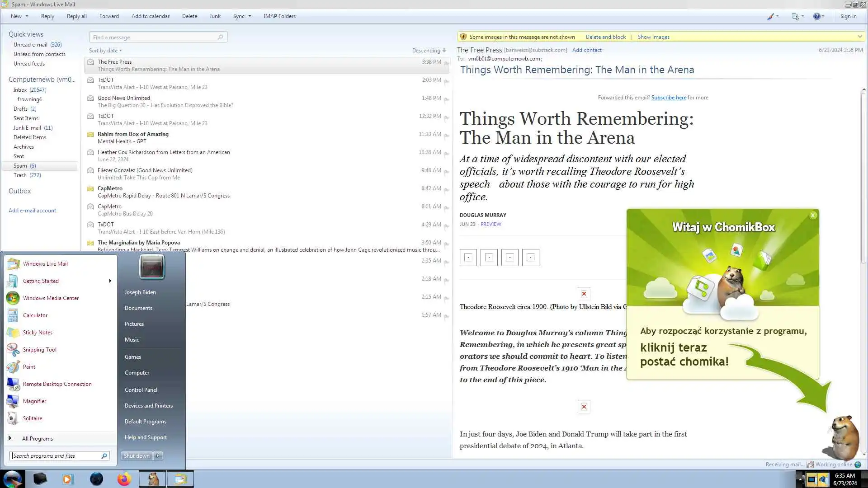The image size is (868, 488).
Task: Open the paintbrush color scheme menu
Action: [x=772, y=16]
